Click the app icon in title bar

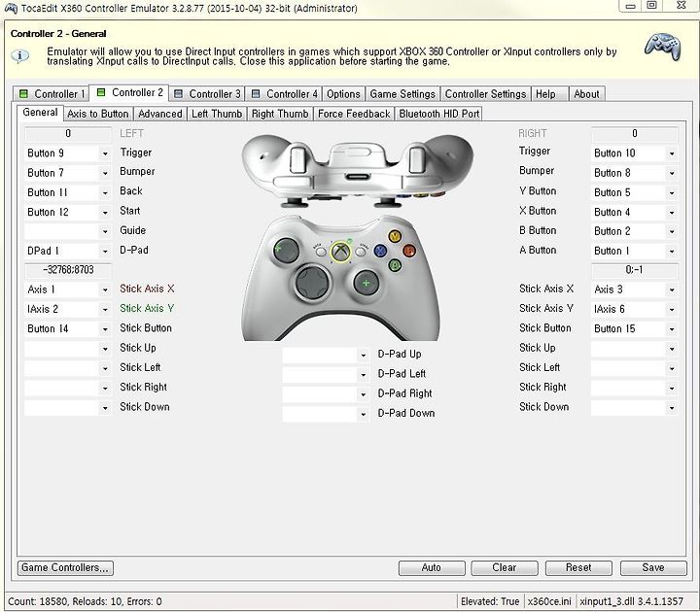[x=10, y=8]
